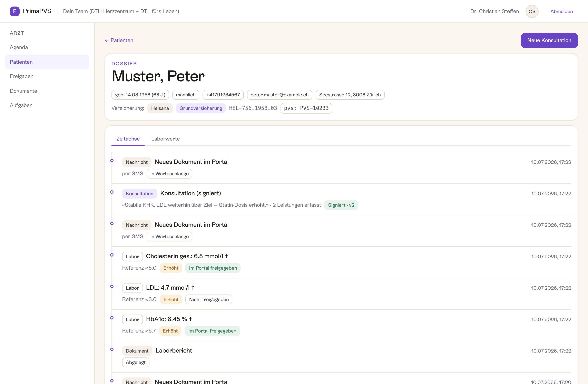Click the pvs: PVS-10233 tag
The height and width of the screenshot is (384, 588).
click(x=306, y=108)
